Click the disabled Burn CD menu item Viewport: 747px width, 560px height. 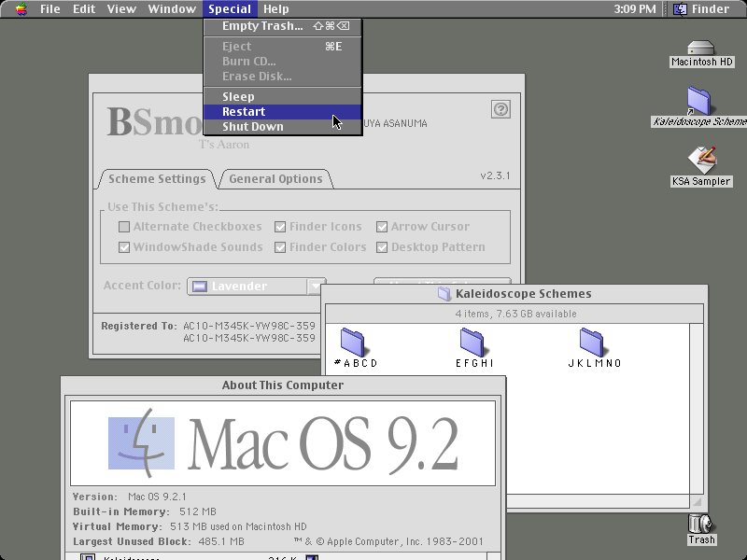[283, 62]
